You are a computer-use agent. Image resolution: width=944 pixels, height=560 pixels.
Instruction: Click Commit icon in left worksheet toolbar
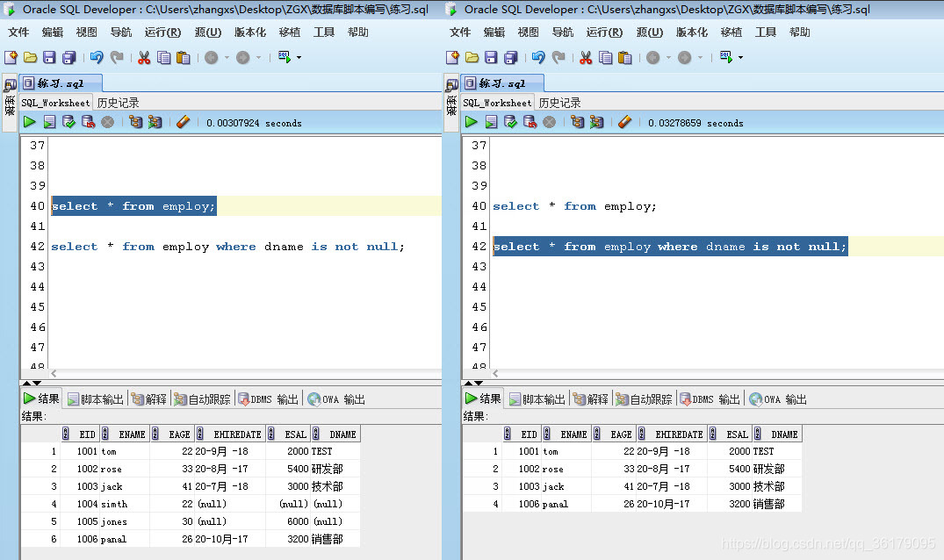point(68,122)
